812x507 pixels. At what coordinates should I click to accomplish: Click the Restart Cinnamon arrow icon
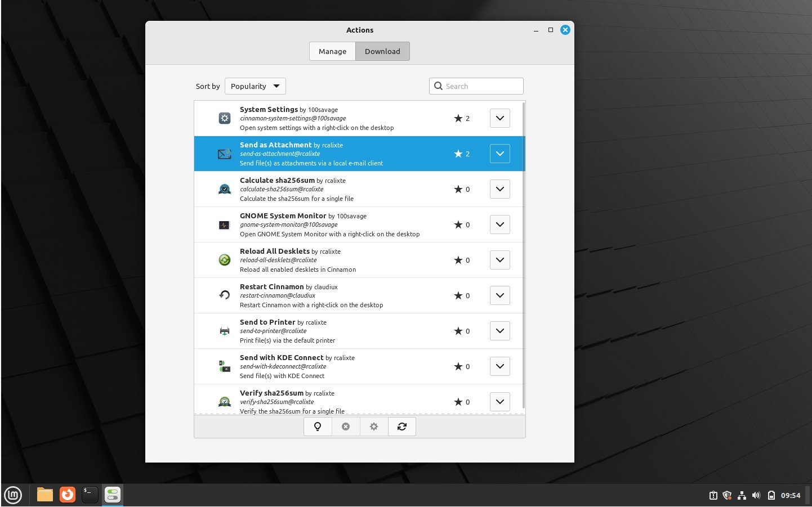click(x=225, y=295)
